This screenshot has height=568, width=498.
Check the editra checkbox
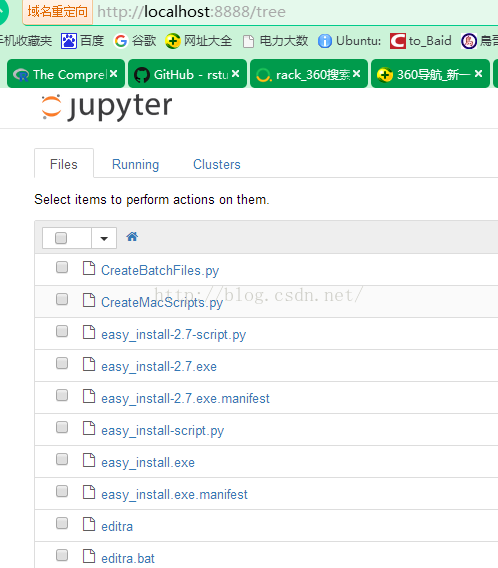[x=62, y=523]
